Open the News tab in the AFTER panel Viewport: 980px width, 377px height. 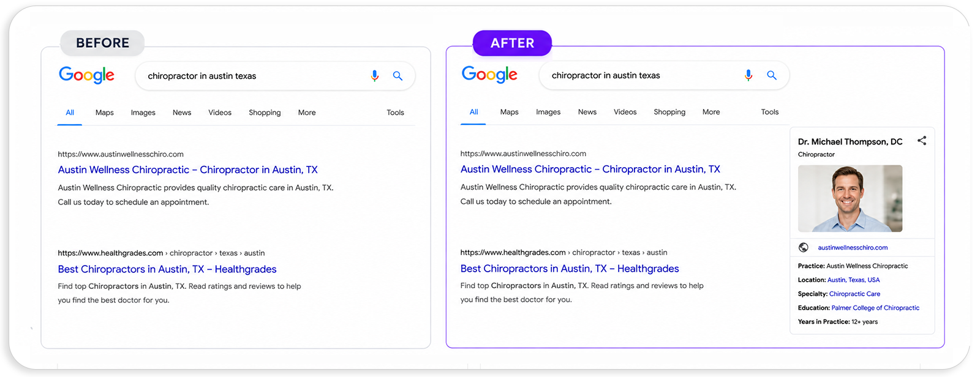tap(587, 112)
